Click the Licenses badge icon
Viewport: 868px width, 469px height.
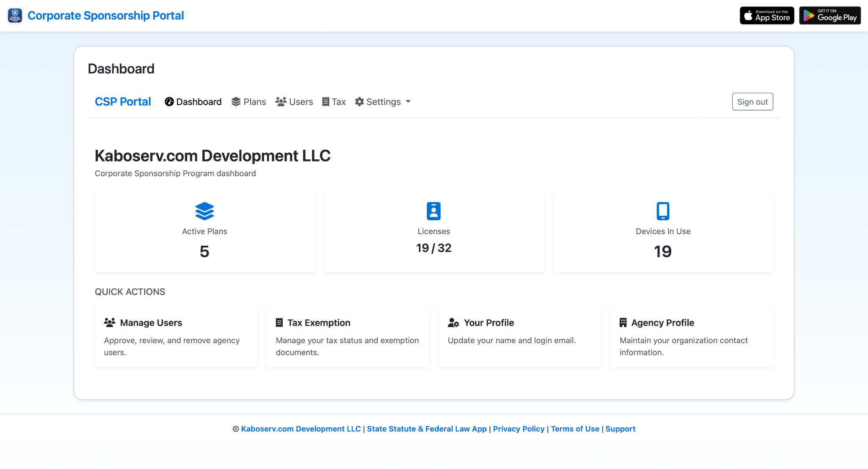click(x=433, y=211)
